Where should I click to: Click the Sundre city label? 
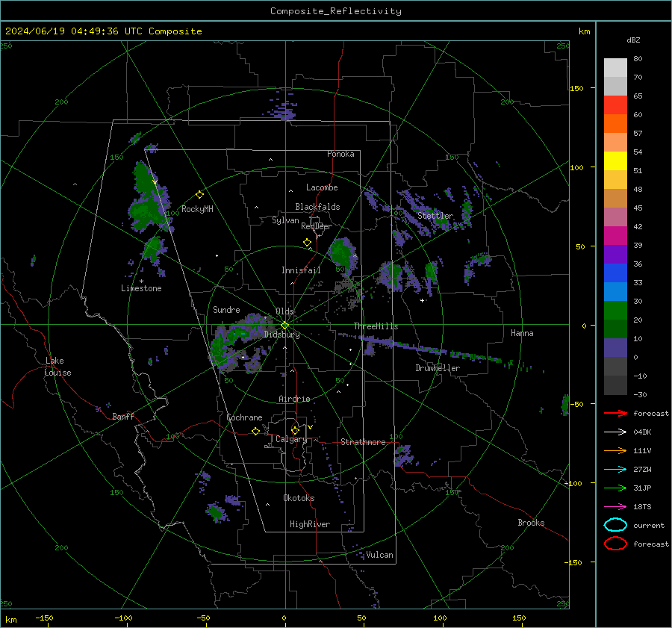(226, 310)
